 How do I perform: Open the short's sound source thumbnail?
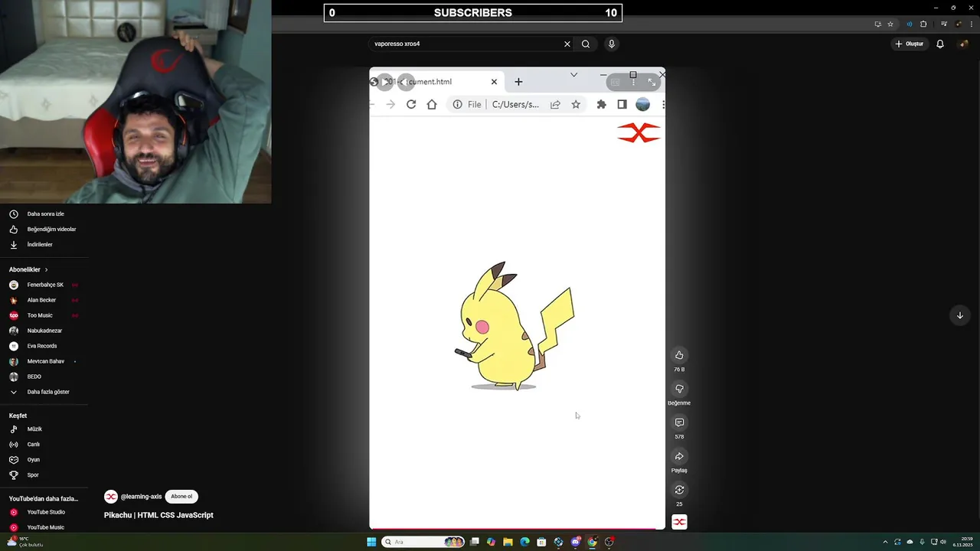point(679,522)
